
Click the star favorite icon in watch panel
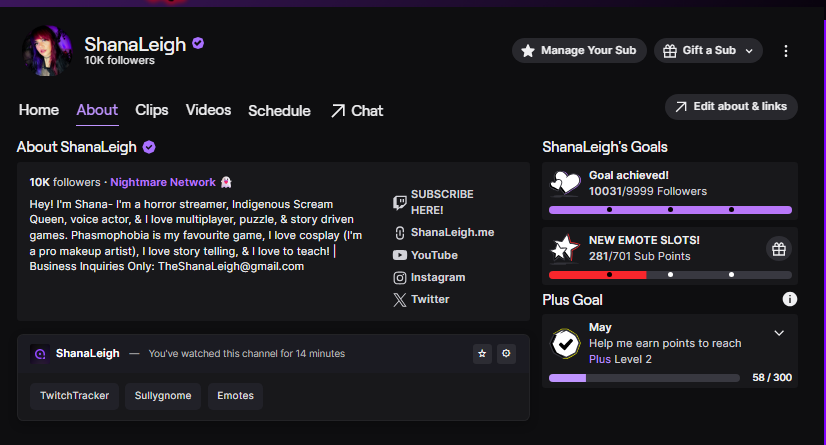(x=482, y=353)
